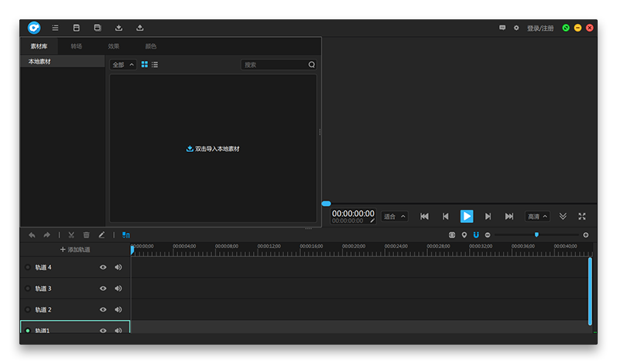617x364 pixels.
Task: Switch to grid view icon
Action: point(144,64)
